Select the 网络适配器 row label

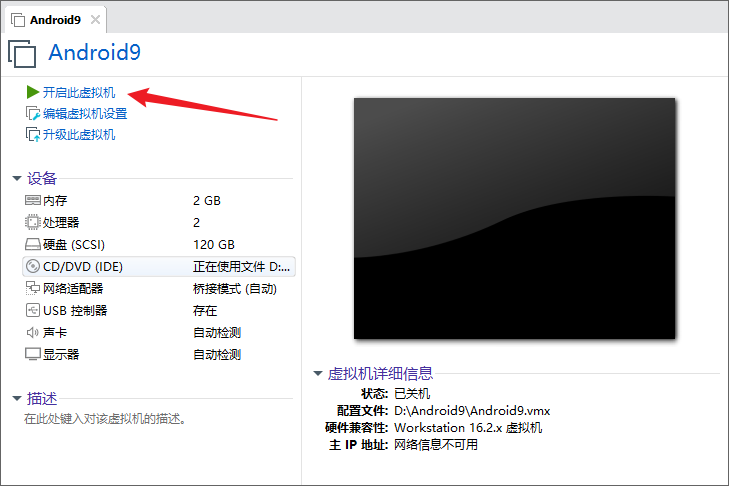(73, 288)
